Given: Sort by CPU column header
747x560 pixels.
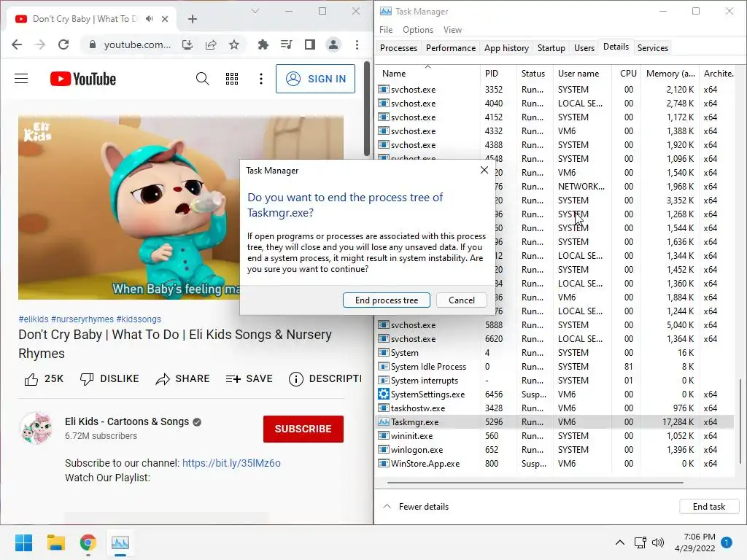Looking at the screenshot, I should 628,74.
